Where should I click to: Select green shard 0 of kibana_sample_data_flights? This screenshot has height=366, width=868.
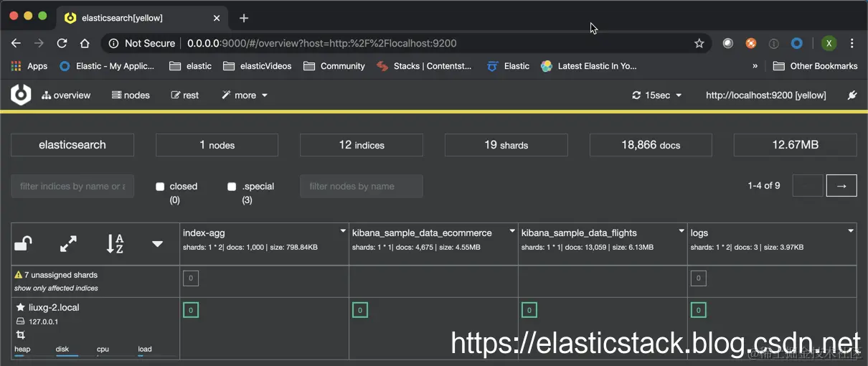(529, 310)
